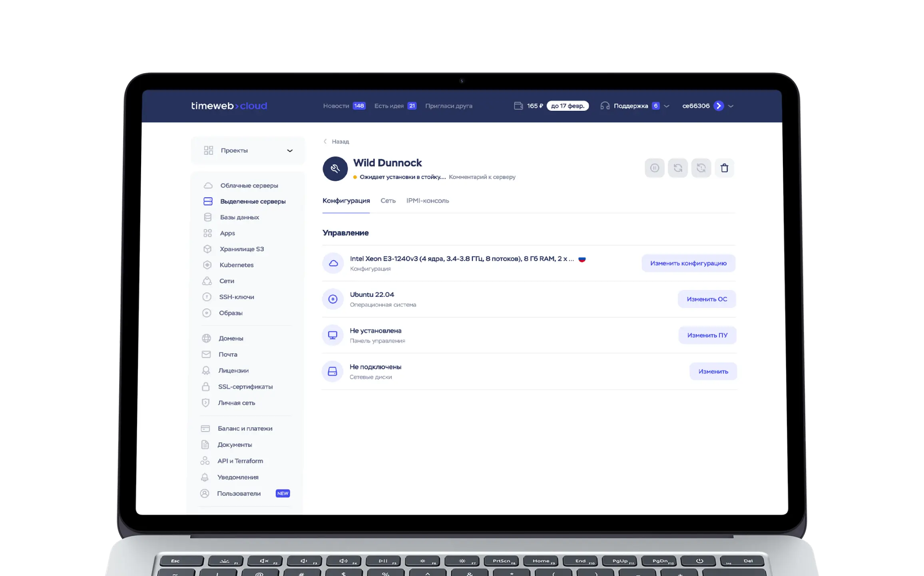Click the trash delete server icon
924x576 pixels.
[x=724, y=168]
